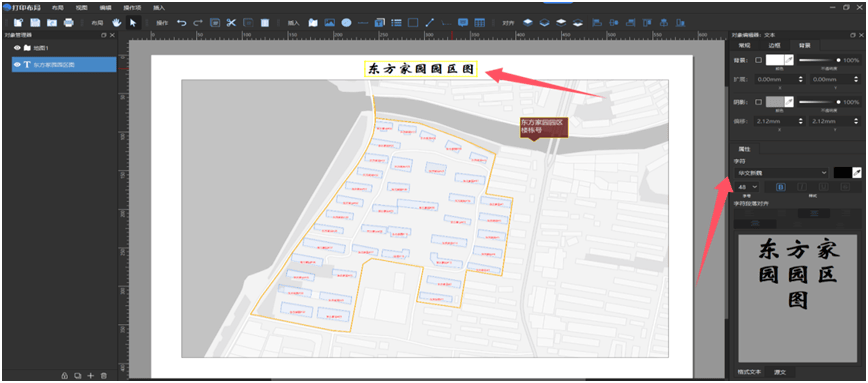Adjust the 扩展 X value stepper
The height and width of the screenshot is (383, 868).
801,80
